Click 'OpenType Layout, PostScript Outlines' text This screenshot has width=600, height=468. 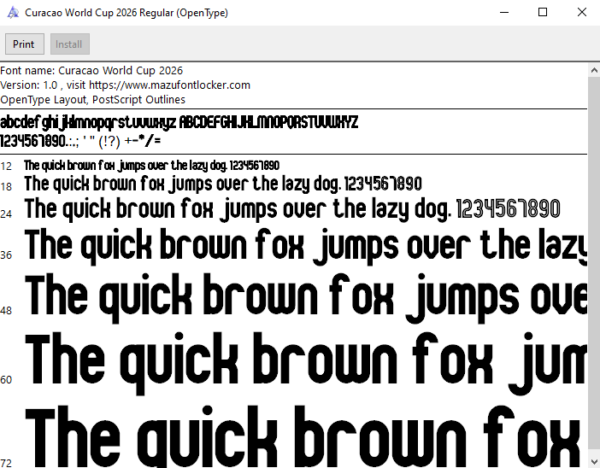93,99
